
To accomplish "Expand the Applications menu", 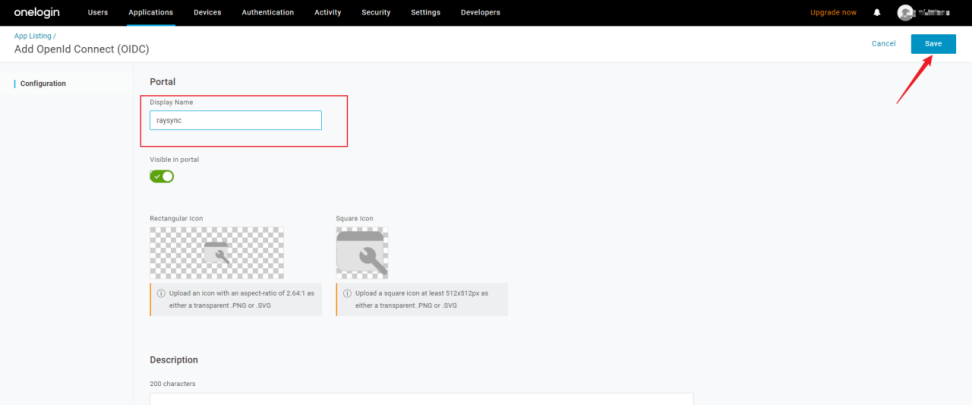I will (x=151, y=12).
